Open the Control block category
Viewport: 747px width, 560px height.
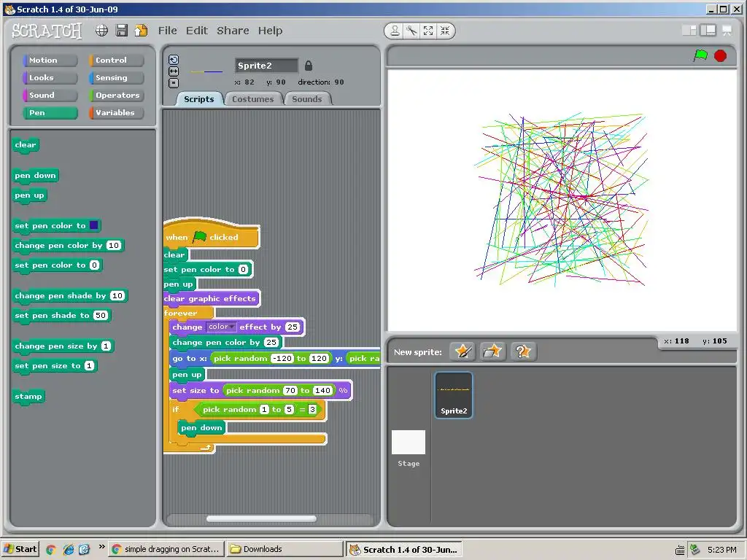[x=116, y=60]
